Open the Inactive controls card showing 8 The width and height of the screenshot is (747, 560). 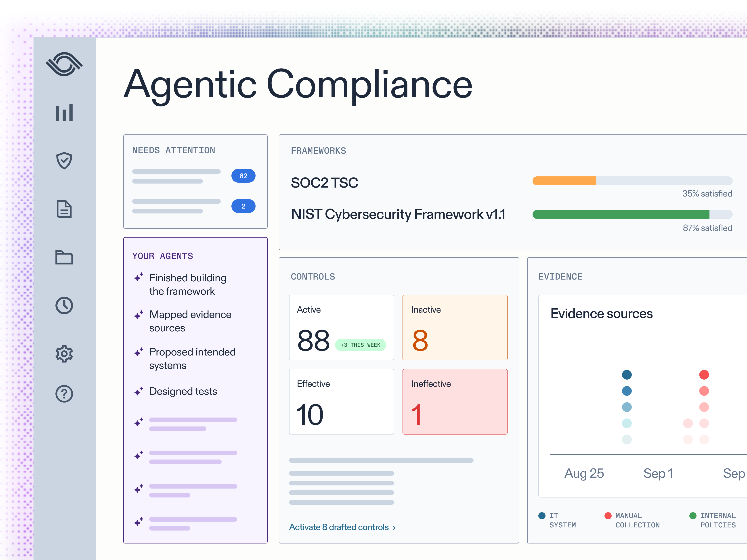(455, 327)
